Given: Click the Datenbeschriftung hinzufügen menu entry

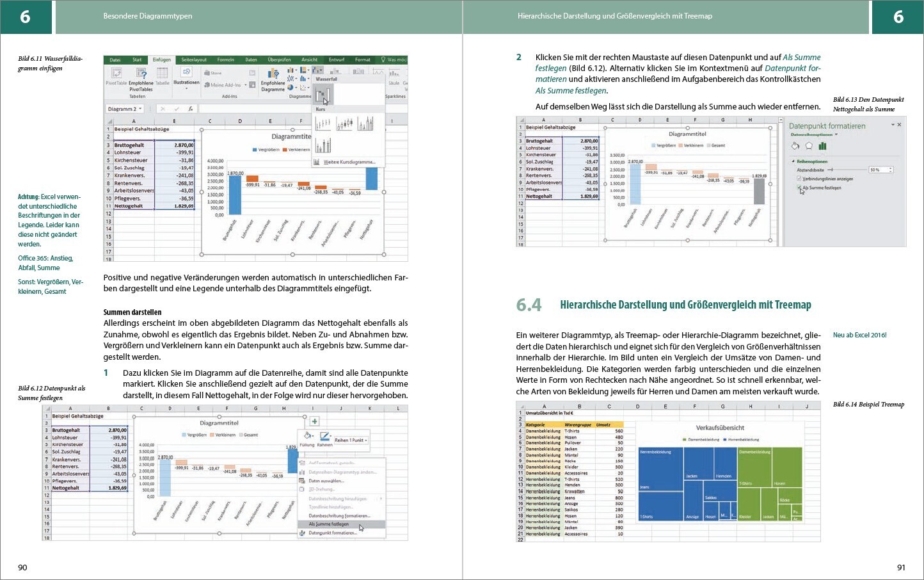Looking at the screenshot, I should pos(342,498).
